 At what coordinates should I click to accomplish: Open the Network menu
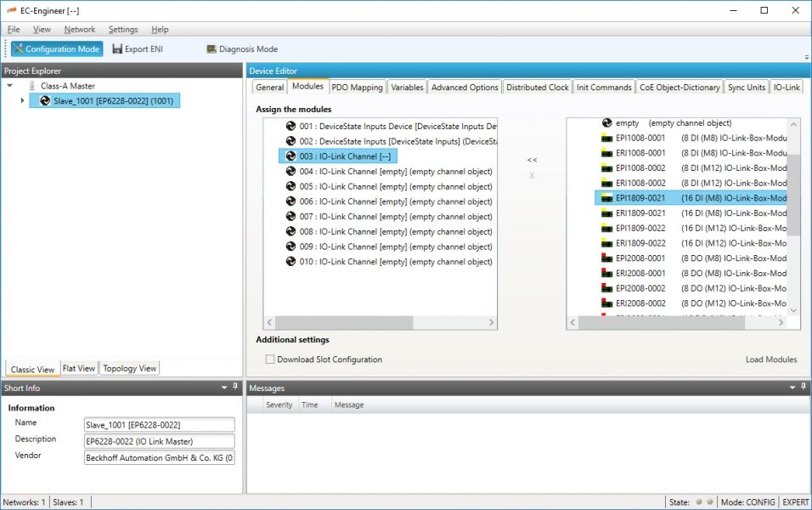[x=80, y=30]
